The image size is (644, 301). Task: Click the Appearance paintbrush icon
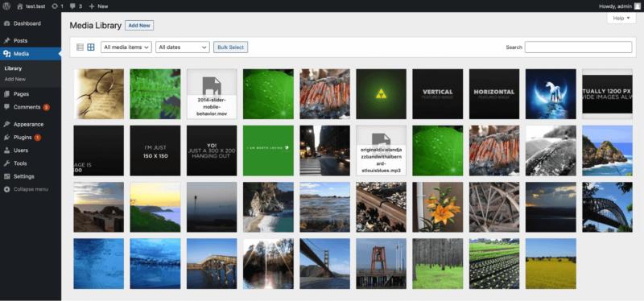(6, 124)
